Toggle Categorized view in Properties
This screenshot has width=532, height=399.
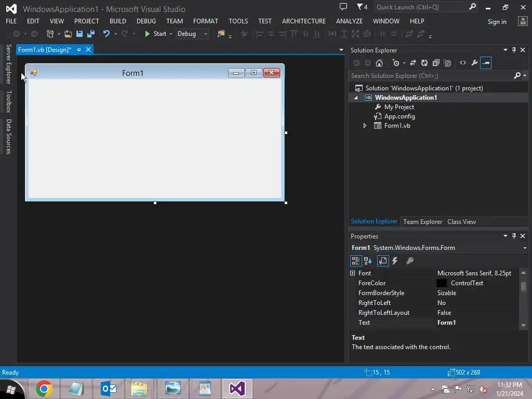click(x=355, y=261)
